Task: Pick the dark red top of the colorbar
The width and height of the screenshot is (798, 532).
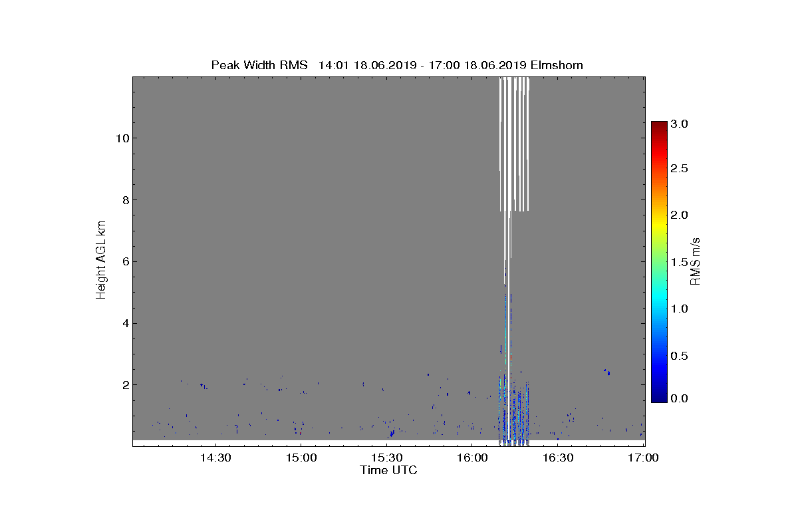Action: (x=659, y=126)
